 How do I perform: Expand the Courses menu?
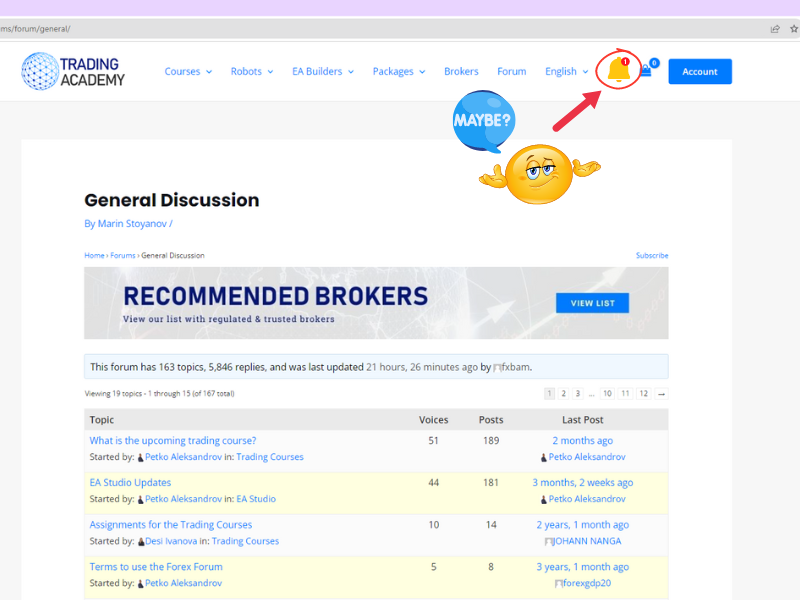[188, 71]
